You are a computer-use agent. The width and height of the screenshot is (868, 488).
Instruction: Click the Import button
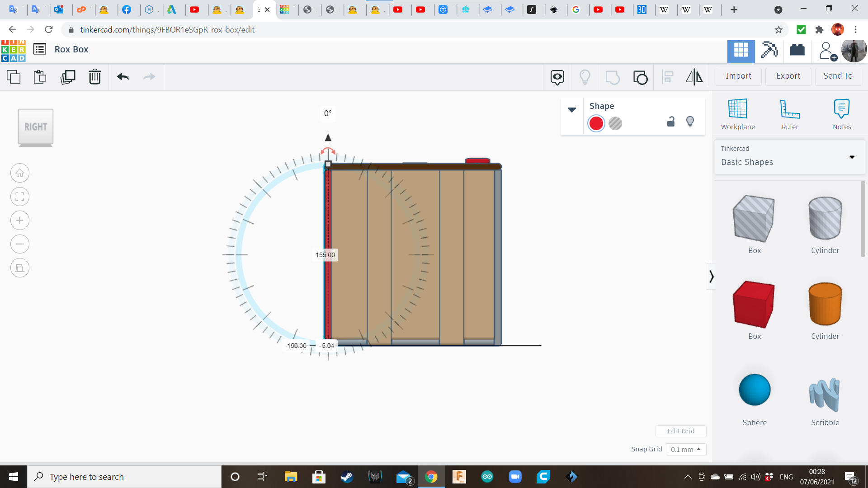click(x=738, y=76)
